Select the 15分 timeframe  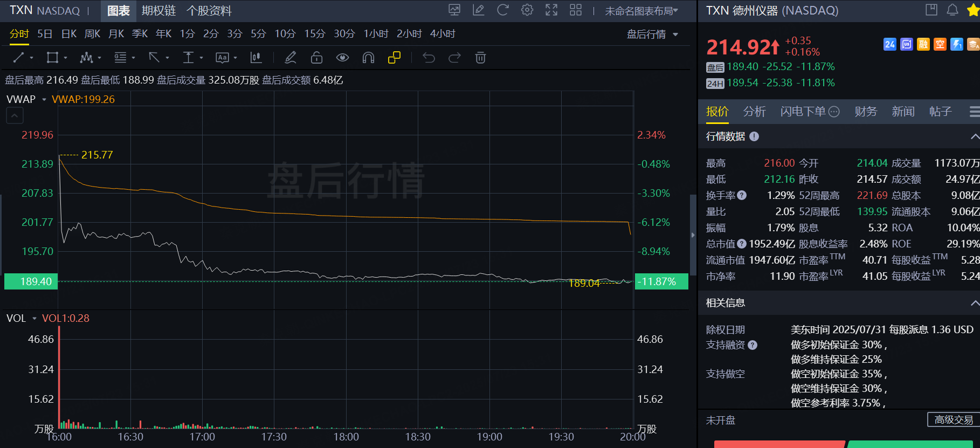pyautogui.click(x=315, y=34)
